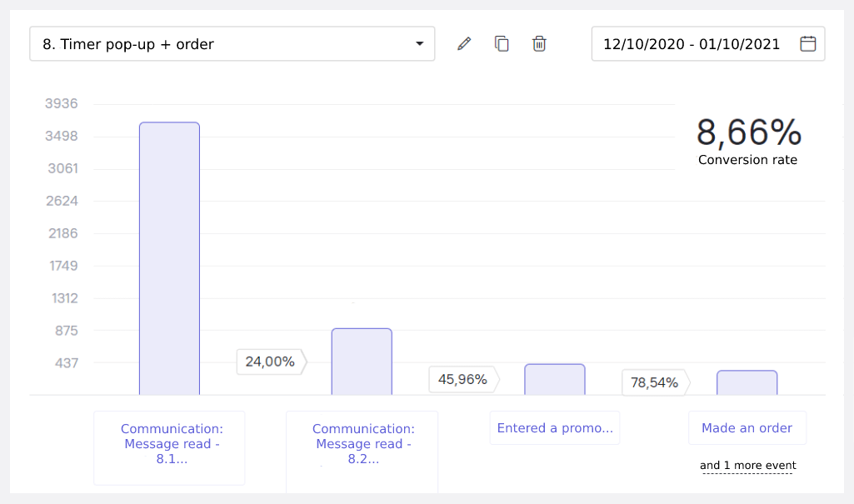This screenshot has width=854, height=504.
Task: Click the third funnel bar for Entered a promo
Action: (555, 379)
